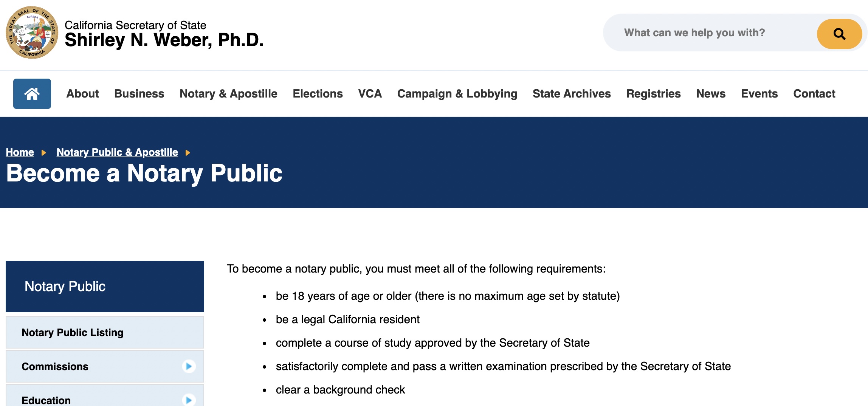Expand the Commissions sidebar arrow
Screen dimensions: 868x406
point(189,366)
